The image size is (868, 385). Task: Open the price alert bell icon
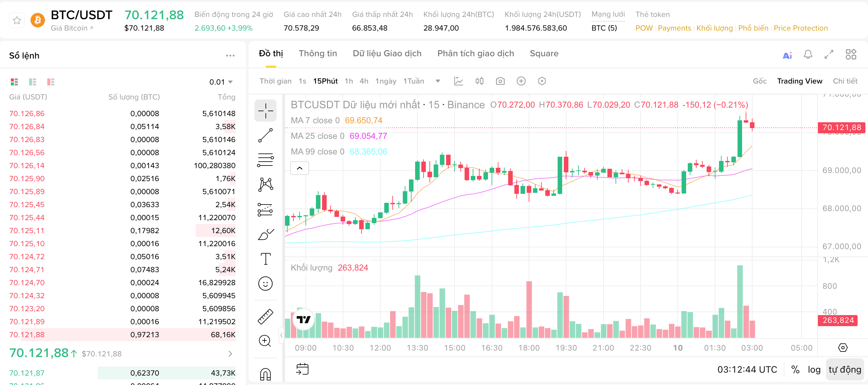[x=808, y=54]
